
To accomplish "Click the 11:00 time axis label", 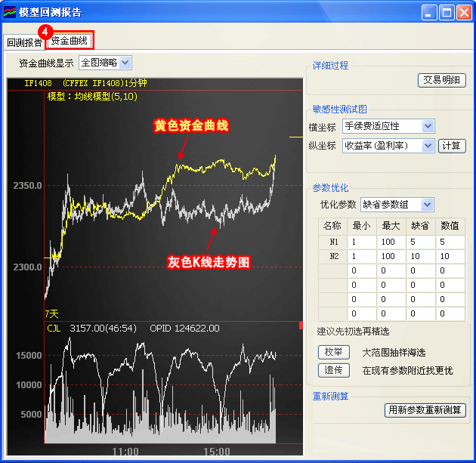I will click(125, 452).
